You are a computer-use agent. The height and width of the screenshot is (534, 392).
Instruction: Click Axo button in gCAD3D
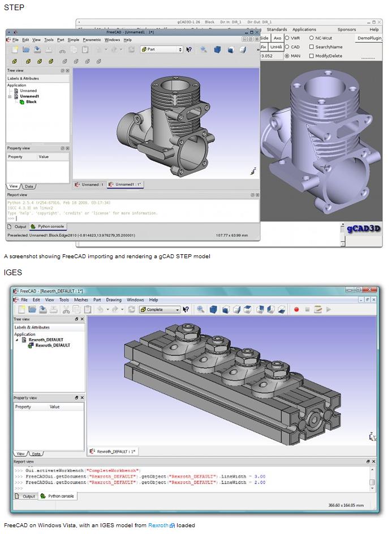pyautogui.click(x=278, y=38)
